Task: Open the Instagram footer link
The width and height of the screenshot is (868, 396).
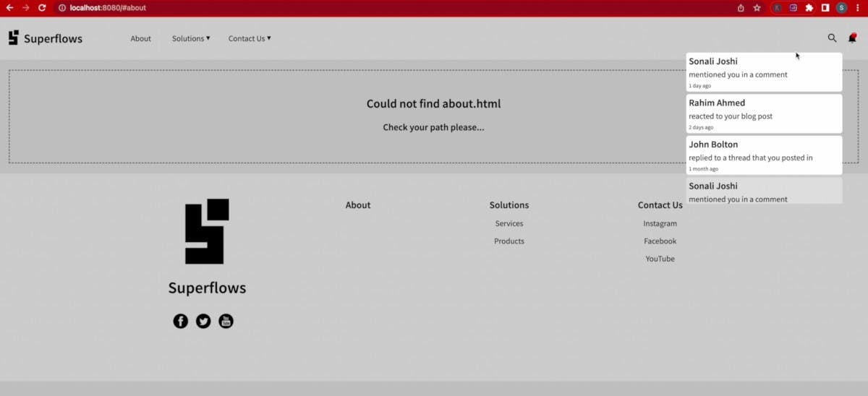Action: click(660, 223)
